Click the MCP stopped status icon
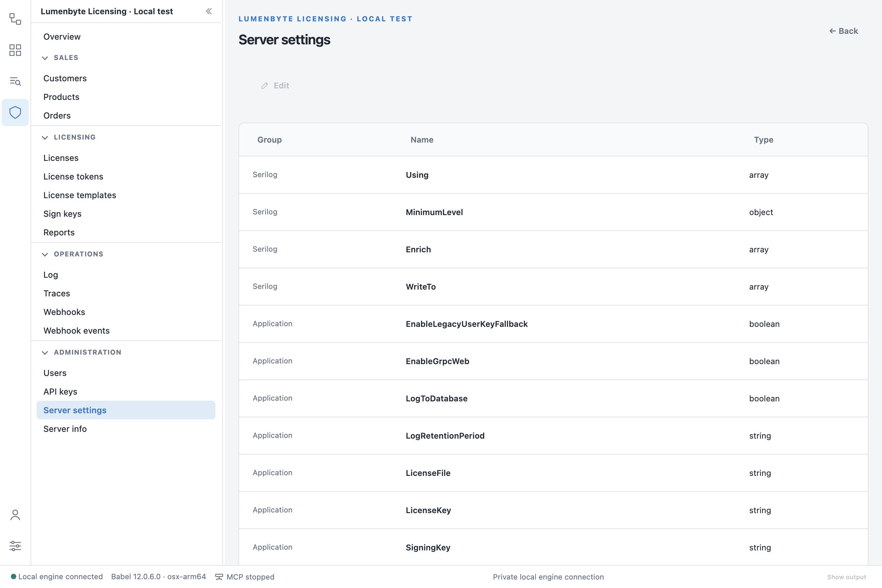 [x=219, y=577]
